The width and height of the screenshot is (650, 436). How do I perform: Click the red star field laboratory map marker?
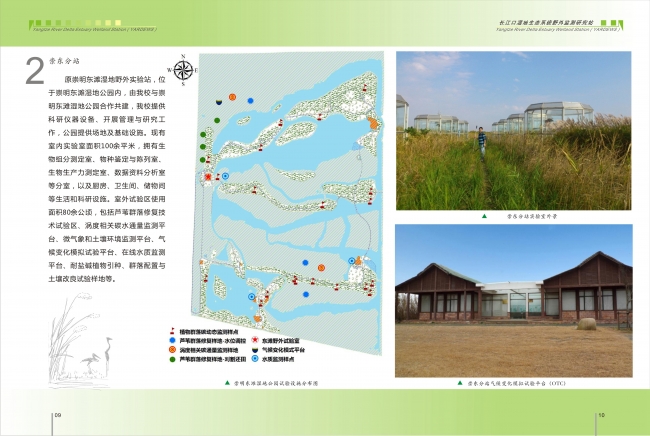point(208,177)
